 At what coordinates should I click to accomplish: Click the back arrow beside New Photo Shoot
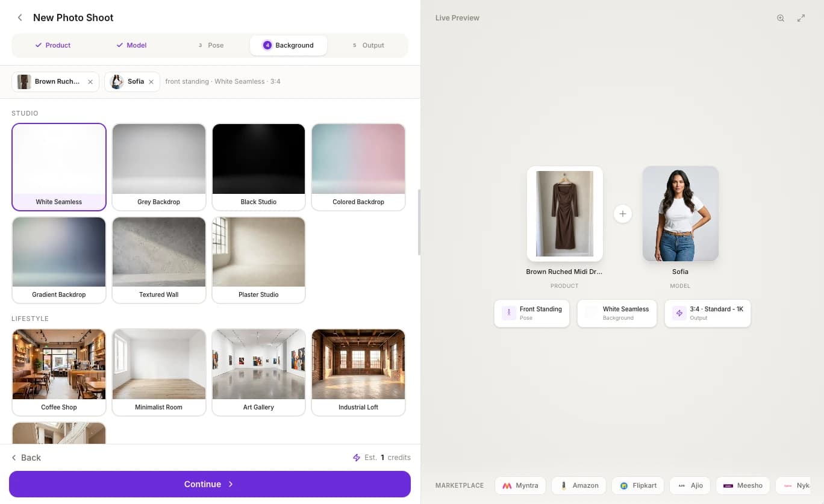[20, 17]
